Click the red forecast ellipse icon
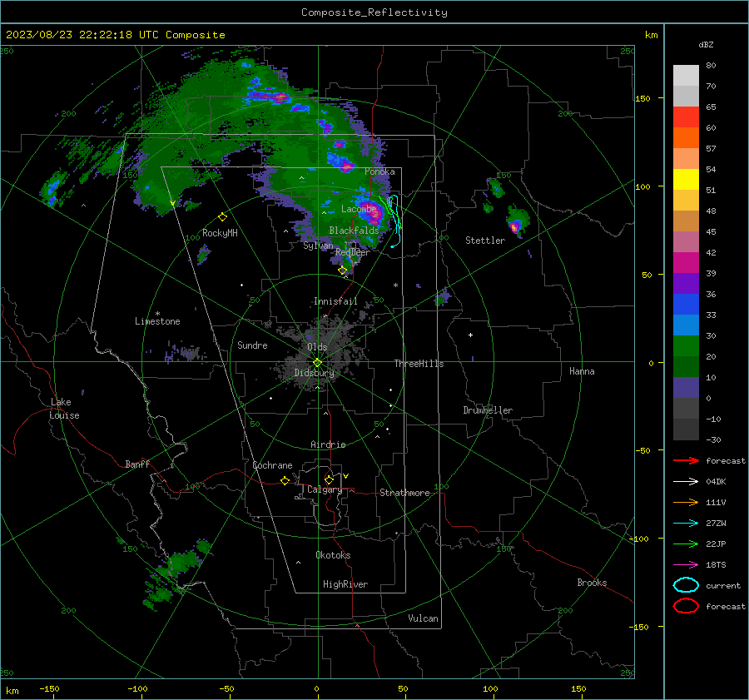This screenshot has height=700, width=749. (686, 606)
